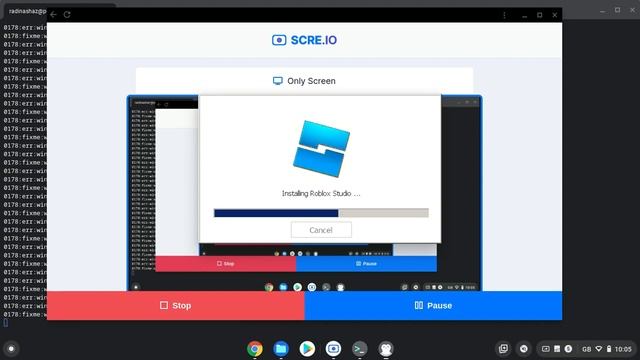Open the SCRE.IO recorder shelf icon
Viewport: 640px width, 360px height.
pyautogui.click(x=333, y=349)
